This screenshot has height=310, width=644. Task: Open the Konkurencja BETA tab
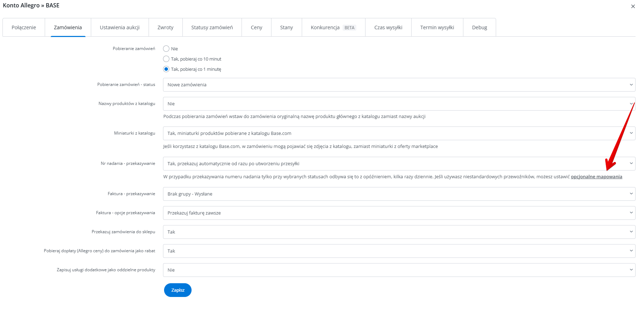pyautogui.click(x=333, y=27)
